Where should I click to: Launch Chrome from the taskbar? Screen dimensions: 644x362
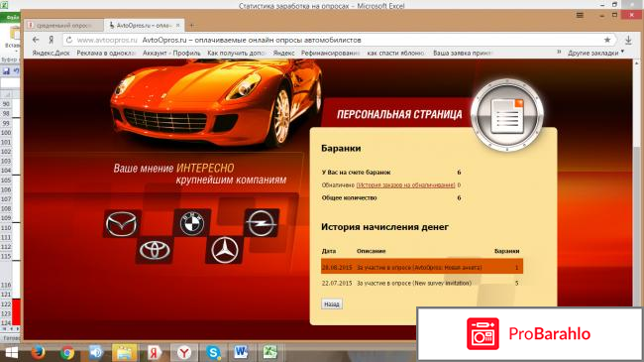(x=67, y=352)
